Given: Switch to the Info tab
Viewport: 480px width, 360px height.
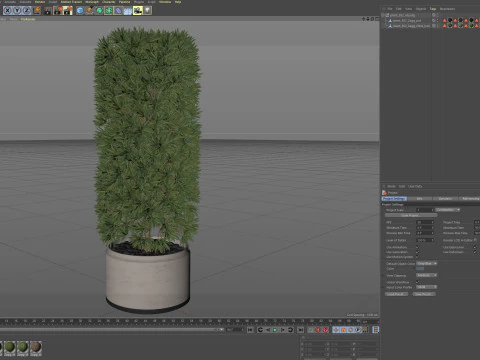Looking at the screenshot, I should [x=420, y=199].
